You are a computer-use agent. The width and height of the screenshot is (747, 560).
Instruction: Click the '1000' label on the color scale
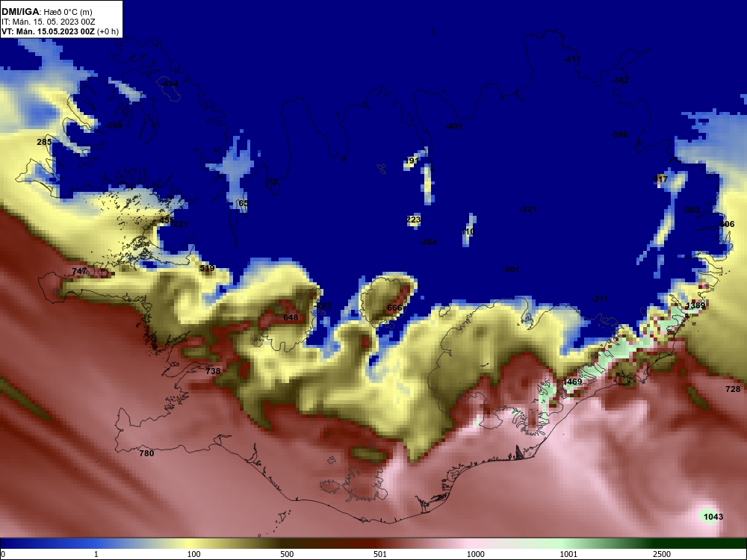[475, 554]
